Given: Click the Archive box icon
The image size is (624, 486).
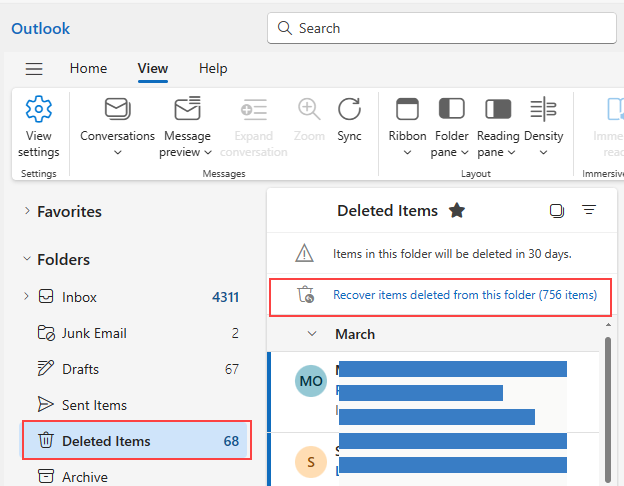Looking at the screenshot, I should tap(46, 476).
